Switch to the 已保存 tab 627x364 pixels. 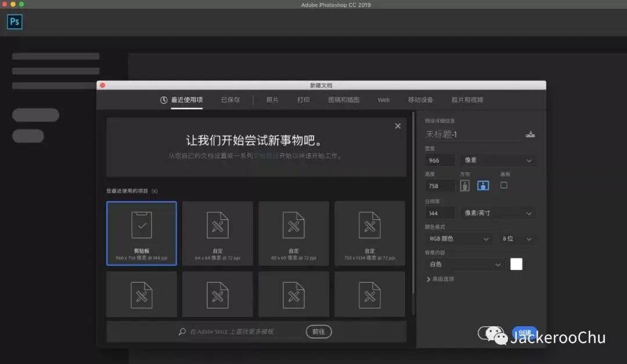point(230,100)
